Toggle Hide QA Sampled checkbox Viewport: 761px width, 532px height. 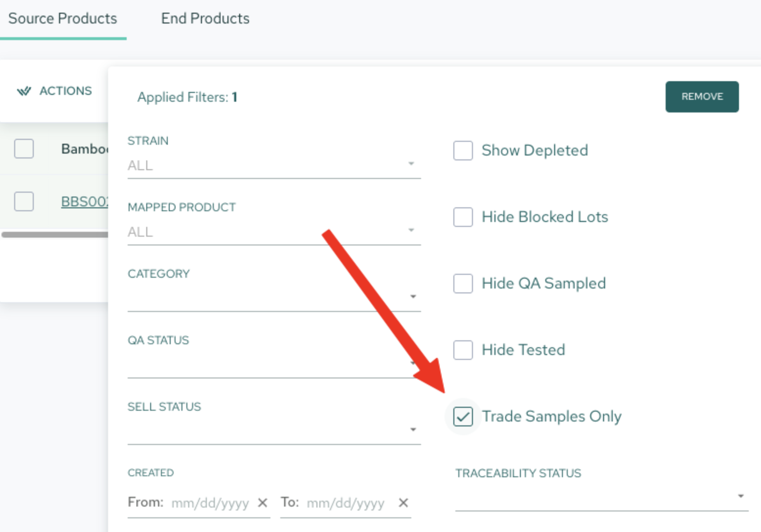463,283
